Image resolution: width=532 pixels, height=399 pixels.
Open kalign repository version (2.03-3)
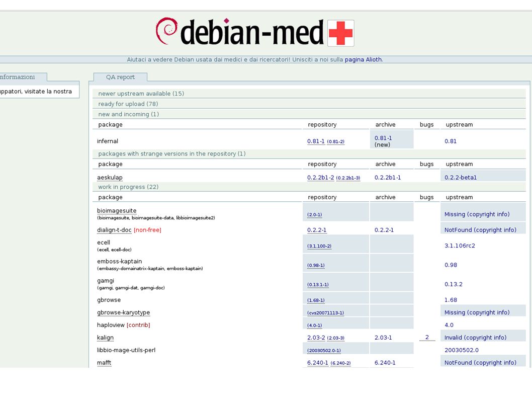(x=335, y=338)
